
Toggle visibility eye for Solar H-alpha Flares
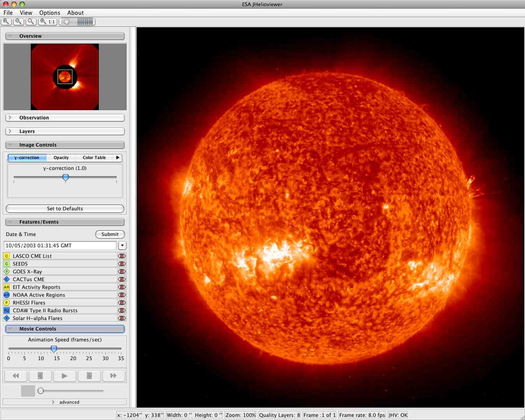(122, 318)
